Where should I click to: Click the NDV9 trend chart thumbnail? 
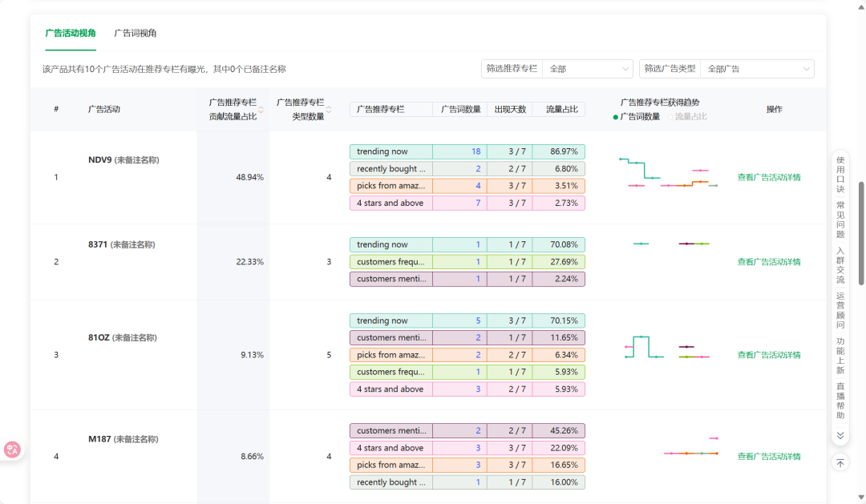click(x=668, y=173)
